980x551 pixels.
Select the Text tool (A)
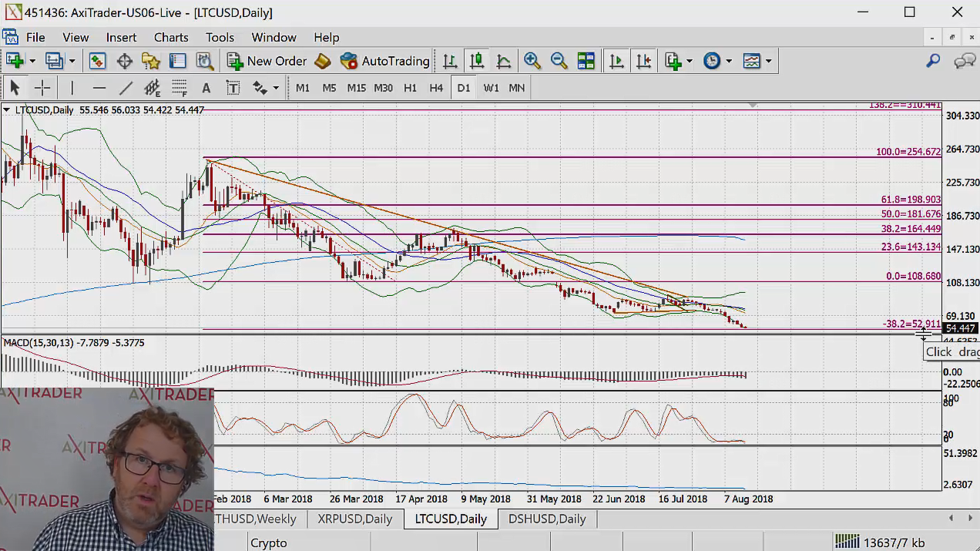(x=206, y=88)
